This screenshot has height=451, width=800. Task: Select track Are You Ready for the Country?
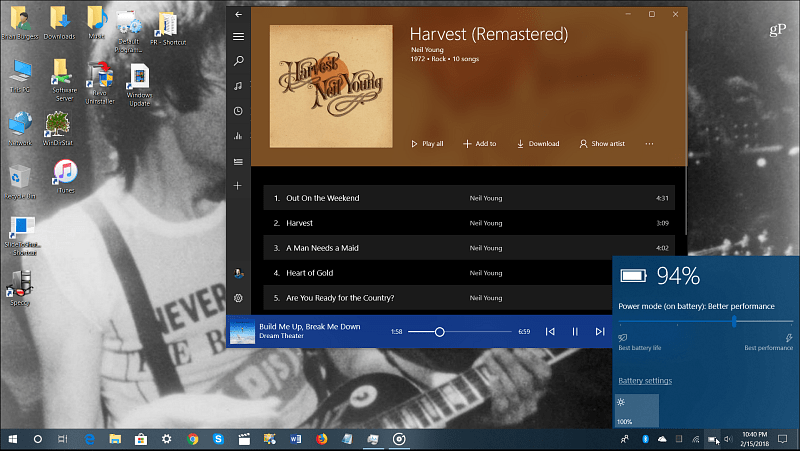[x=439, y=298]
